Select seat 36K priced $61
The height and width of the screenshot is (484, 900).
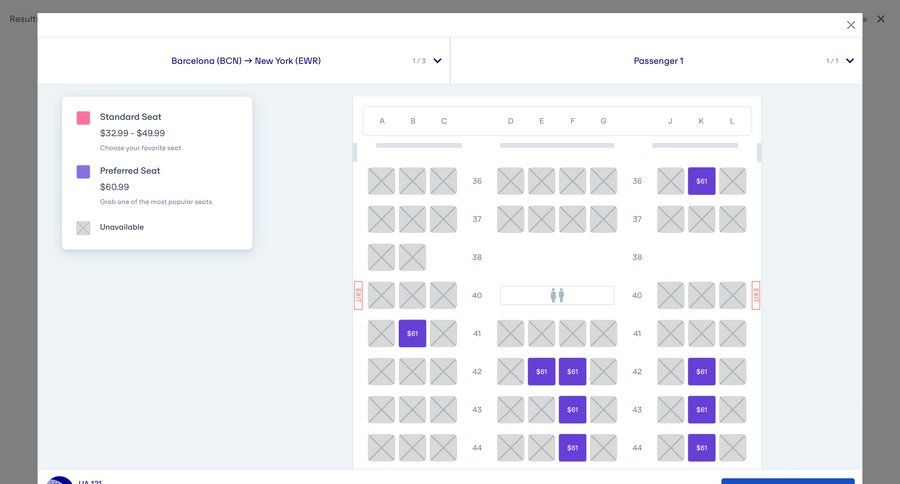701,181
